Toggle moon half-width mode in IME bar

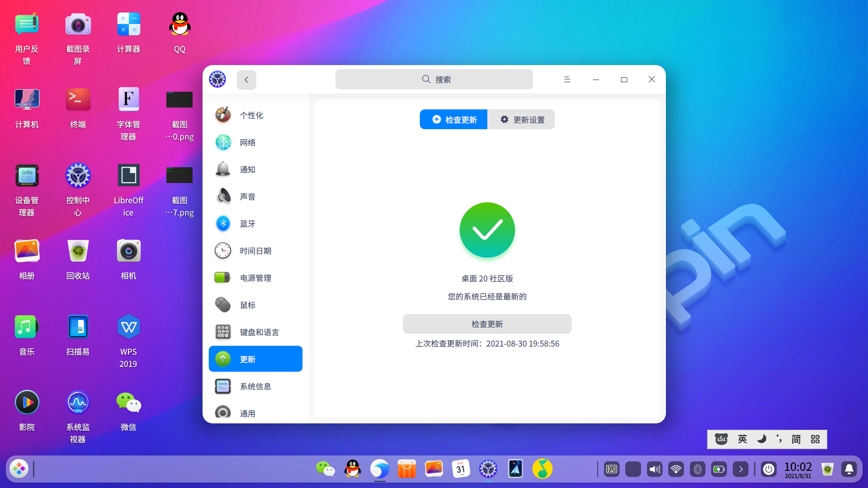(762, 439)
